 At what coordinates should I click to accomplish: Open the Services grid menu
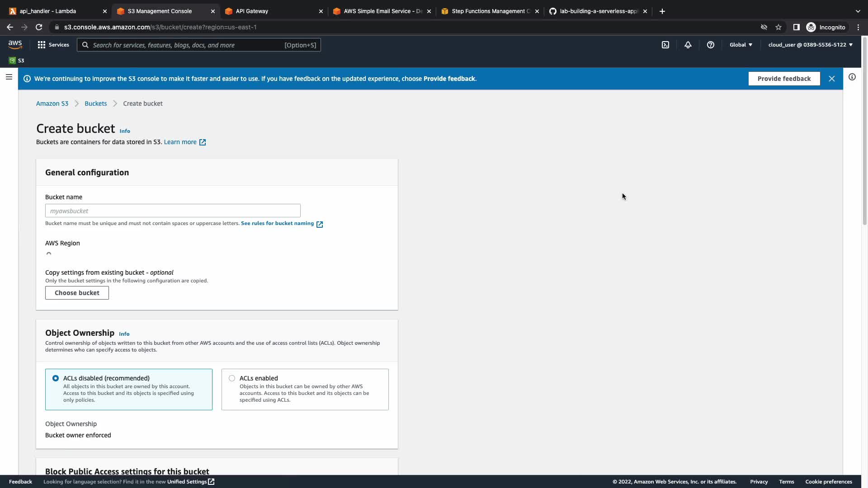tap(53, 45)
